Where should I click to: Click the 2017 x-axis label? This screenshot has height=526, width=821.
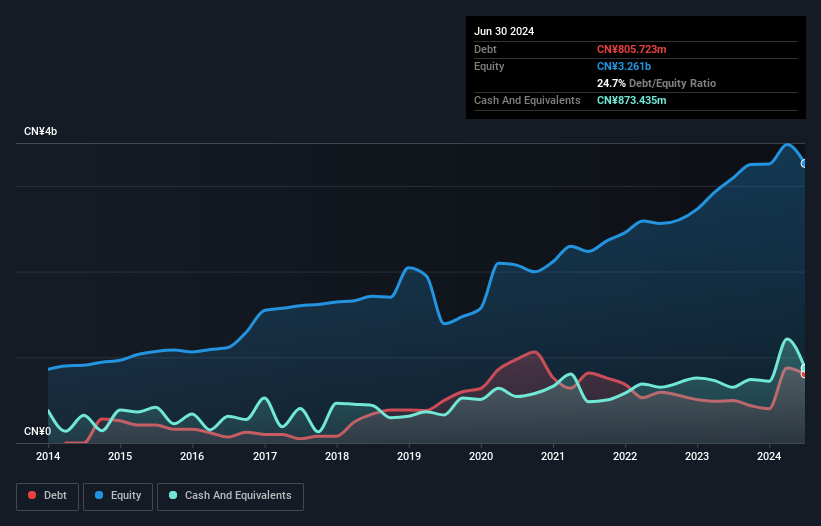[265, 456]
